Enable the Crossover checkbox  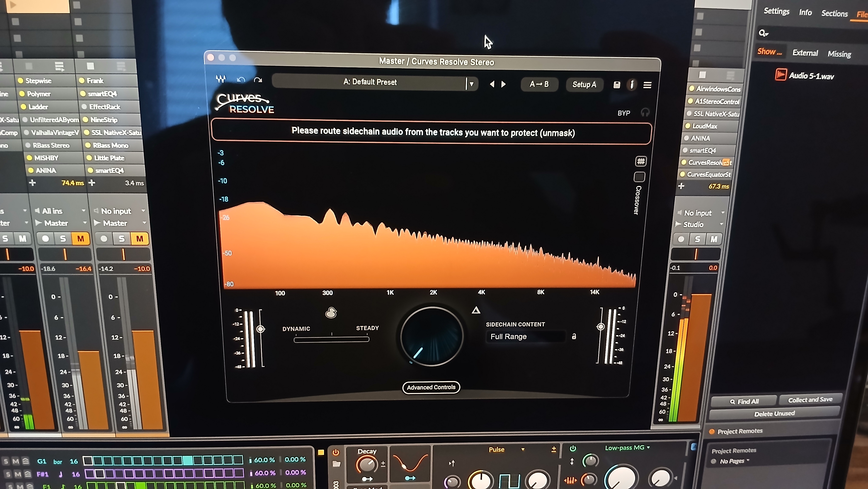click(x=639, y=177)
